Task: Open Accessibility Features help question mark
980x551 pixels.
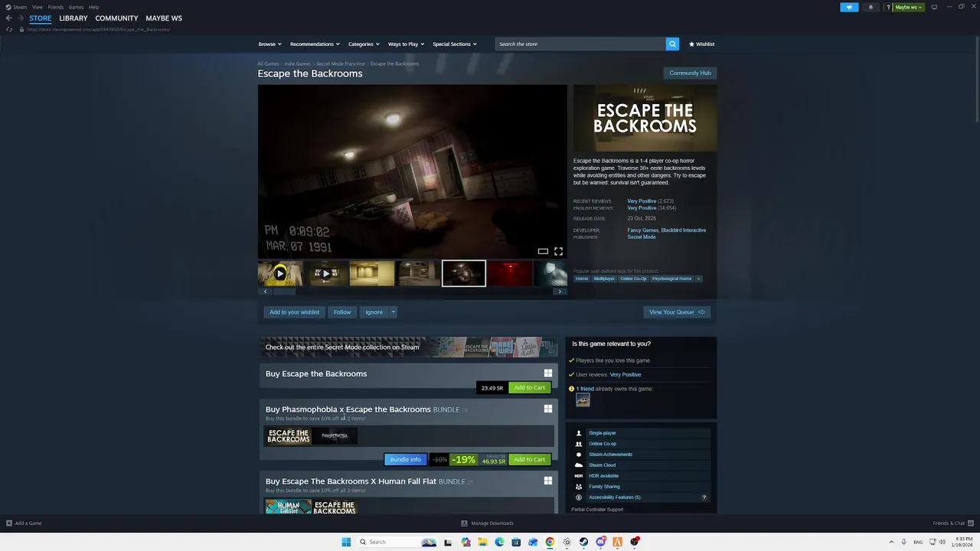Action: pyautogui.click(x=704, y=497)
